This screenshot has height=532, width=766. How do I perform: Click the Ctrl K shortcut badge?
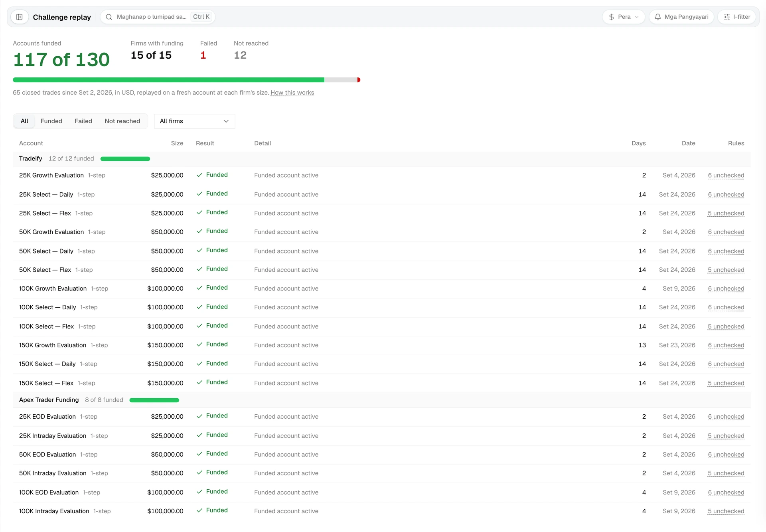point(201,17)
